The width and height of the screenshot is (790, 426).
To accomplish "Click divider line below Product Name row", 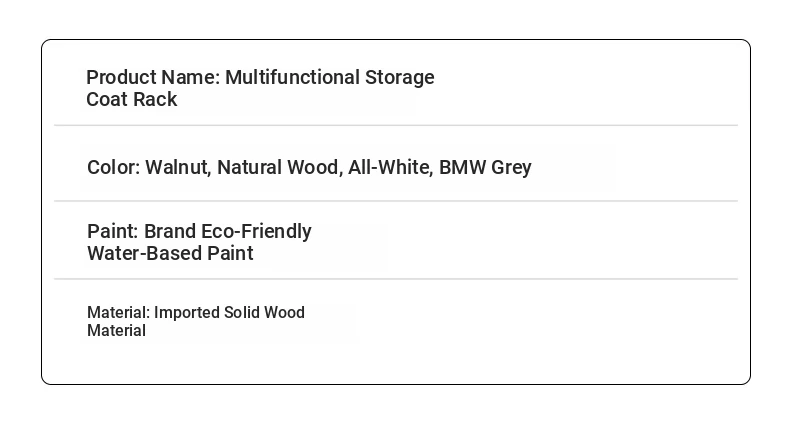I will tap(396, 125).
